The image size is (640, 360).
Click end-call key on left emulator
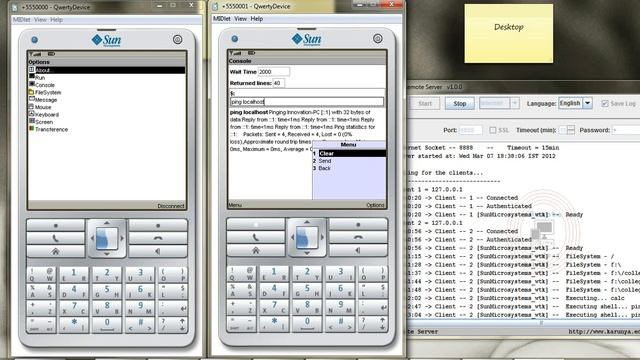coord(158,238)
